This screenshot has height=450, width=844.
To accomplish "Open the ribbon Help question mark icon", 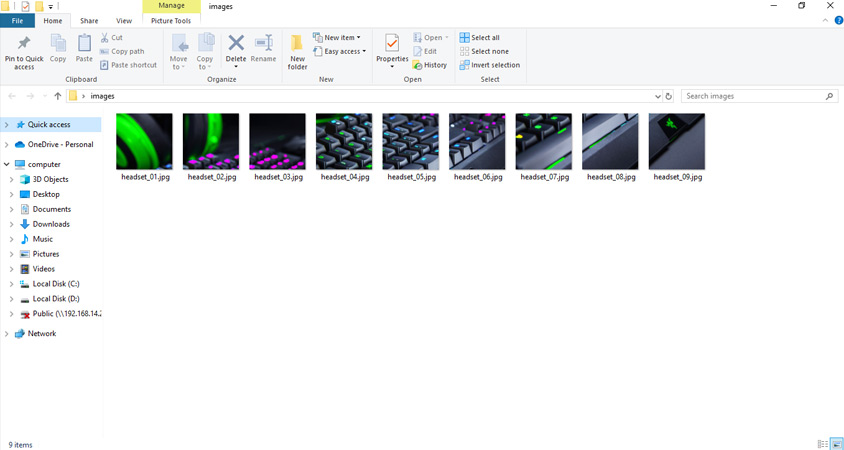I will pos(838,20).
